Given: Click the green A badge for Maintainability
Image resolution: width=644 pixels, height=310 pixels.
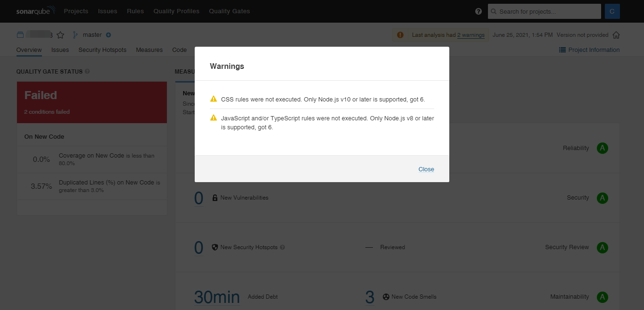Looking at the screenshot, I should [x=602, y=297].
